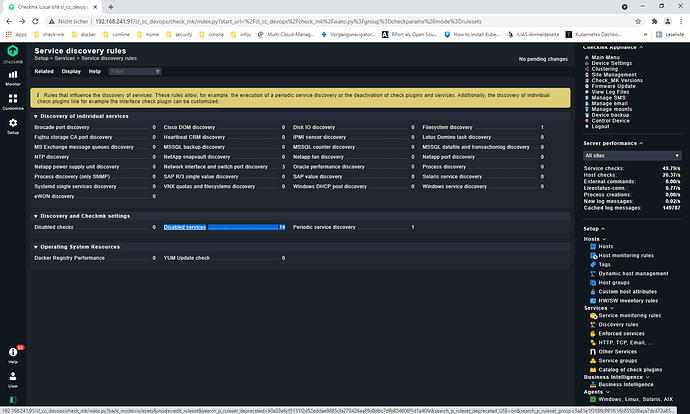Open Firmware Update in Appliance menu

tap(613, 86)
